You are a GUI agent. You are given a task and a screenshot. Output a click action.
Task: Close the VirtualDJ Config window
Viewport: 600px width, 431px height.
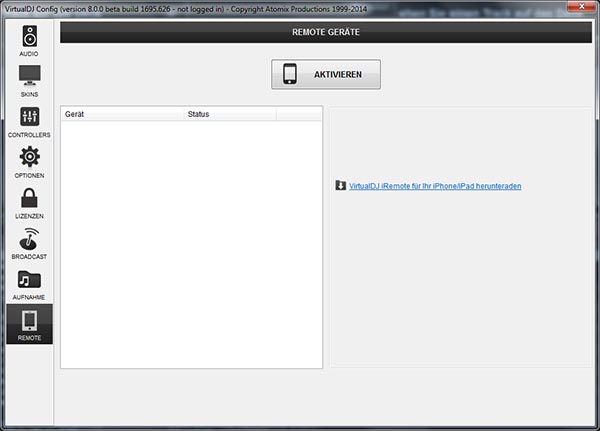581,6
